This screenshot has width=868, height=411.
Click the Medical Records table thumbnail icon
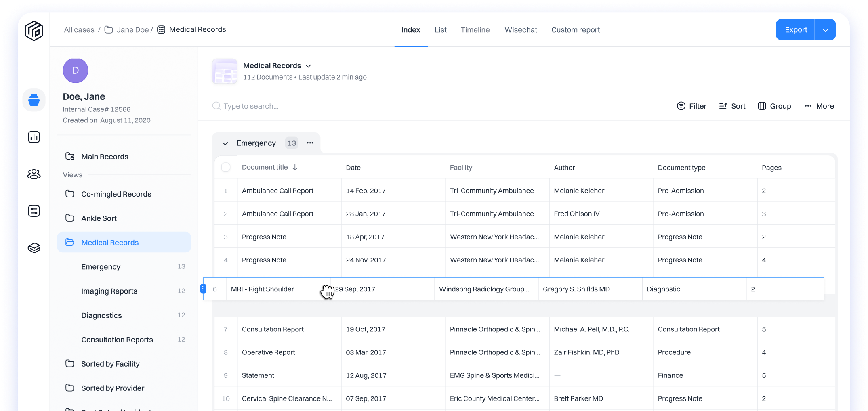(225, 71)
